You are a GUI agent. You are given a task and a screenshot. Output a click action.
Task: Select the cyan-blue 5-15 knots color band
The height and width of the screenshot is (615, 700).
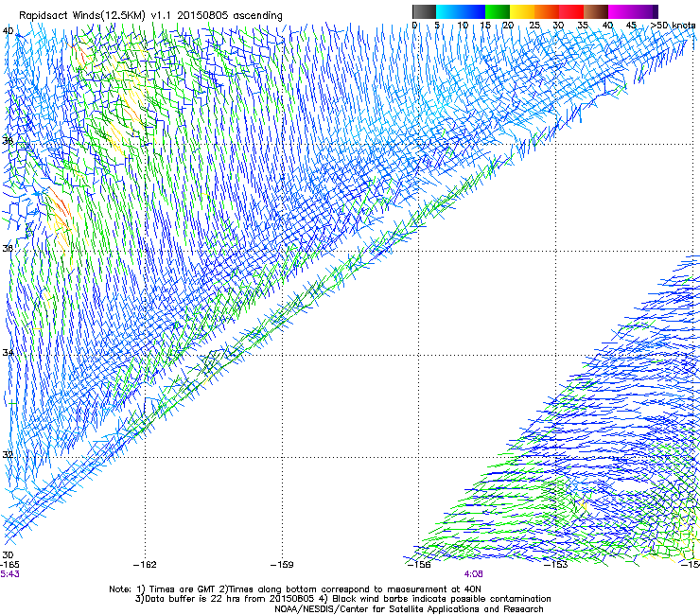pos(461,11)
